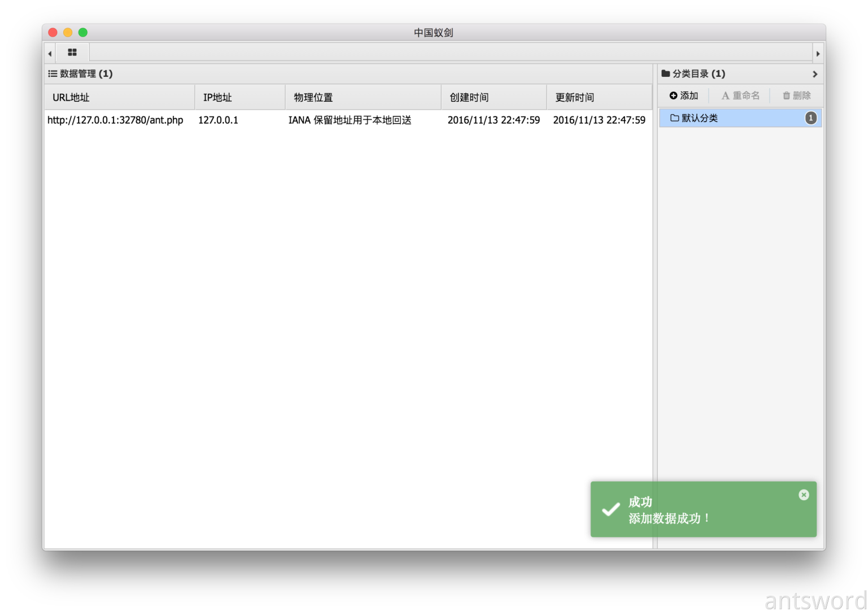
Task: Sort by the IP地址 column header
Action: [x=218, y=97]
